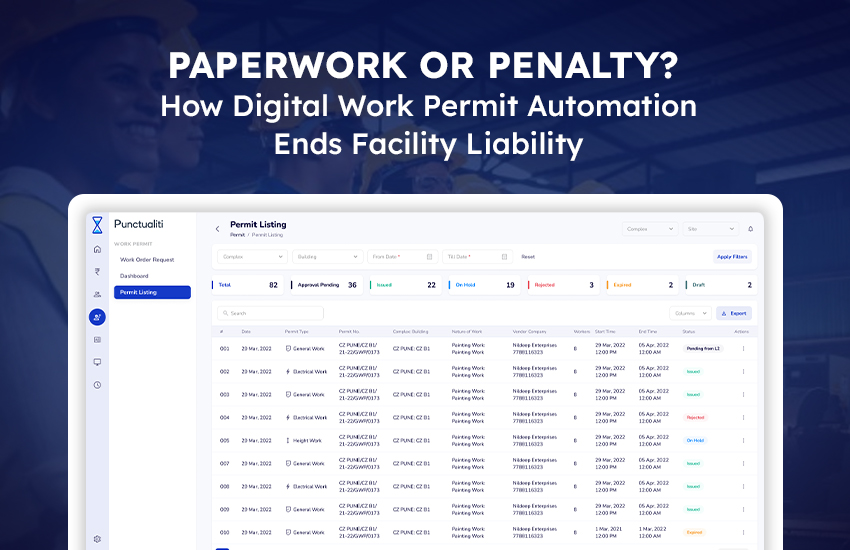This screenshot has height=550, width=850.
Task: Open actions menu for permit 009
Action: (743, 509)
